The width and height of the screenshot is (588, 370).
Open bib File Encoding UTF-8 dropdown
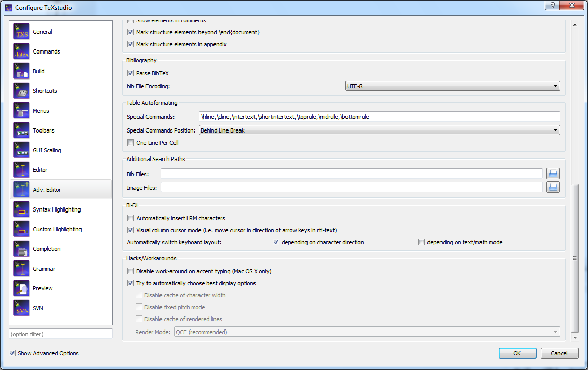452,86
